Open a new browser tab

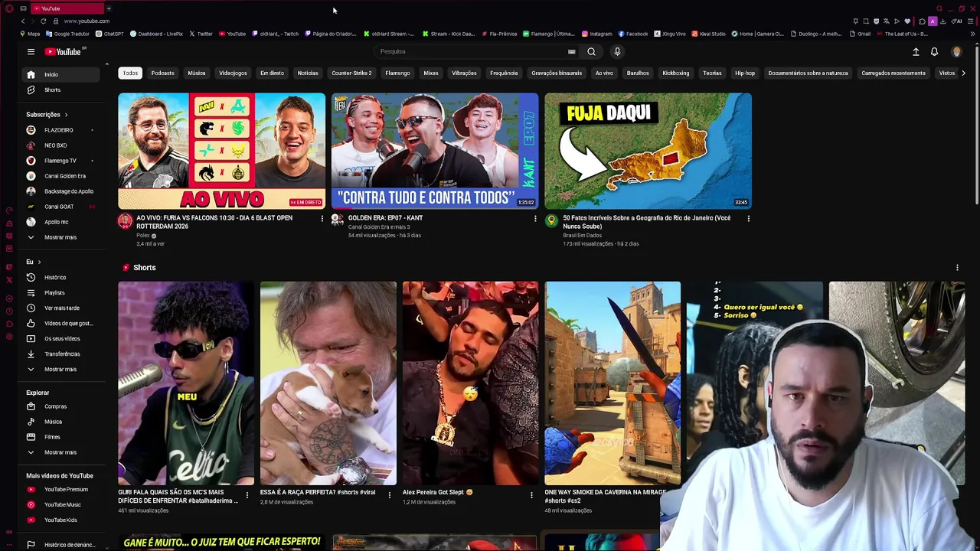[x=109, y=8]
